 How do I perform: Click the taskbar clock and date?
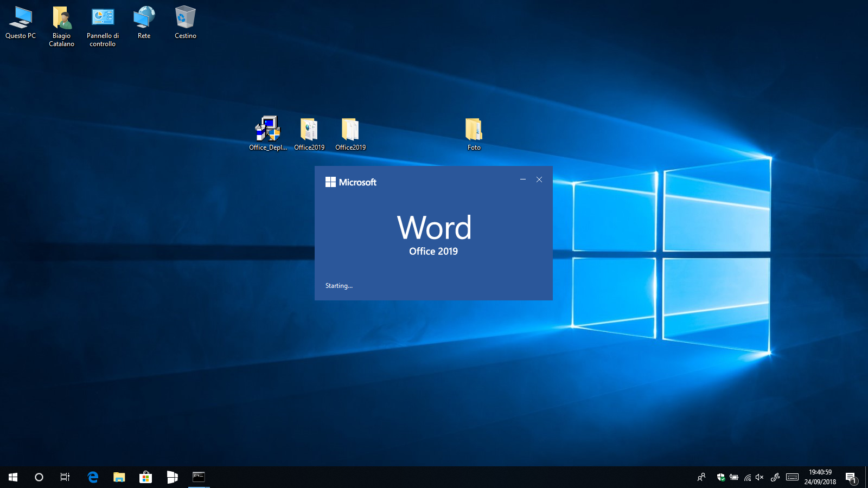[820, 477]
